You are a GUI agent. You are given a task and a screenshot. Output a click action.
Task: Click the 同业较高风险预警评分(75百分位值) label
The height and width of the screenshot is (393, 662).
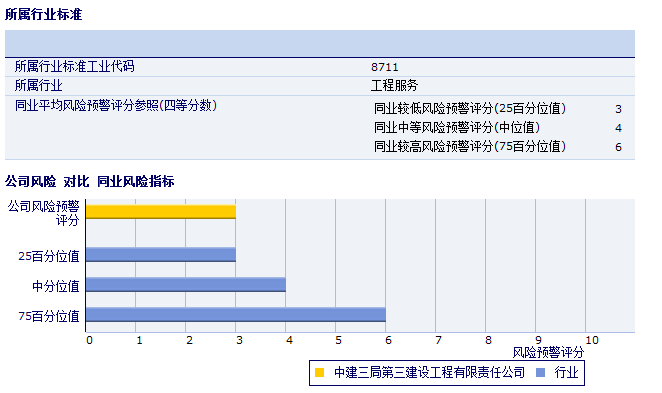(470, 146)
